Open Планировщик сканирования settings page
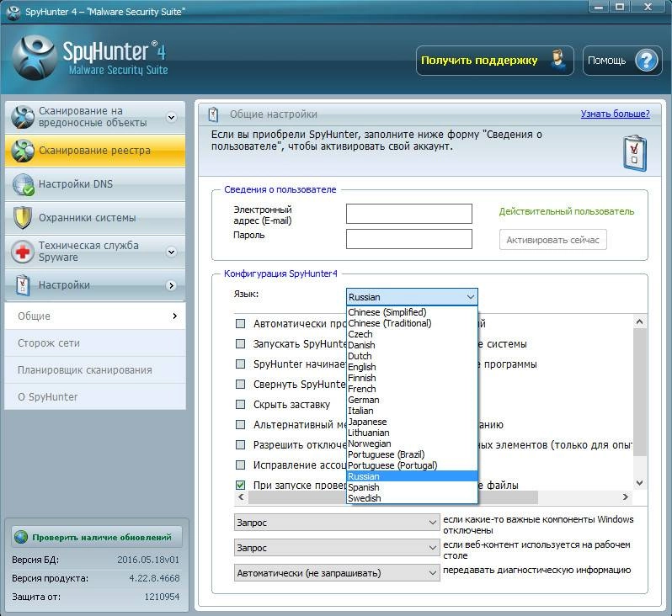 [95, 369]
